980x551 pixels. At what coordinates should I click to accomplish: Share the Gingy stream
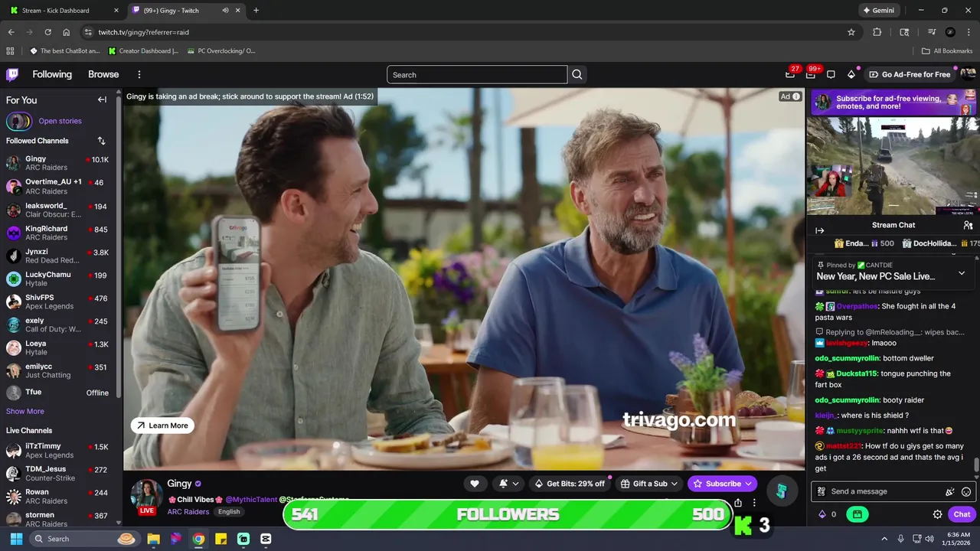pyautogui.click(x=738, y=503)
